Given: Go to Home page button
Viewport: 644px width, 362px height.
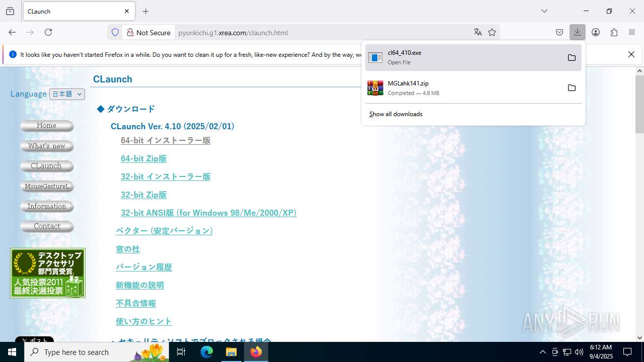Looking at the screenshot, I should click(x=47, y=126).
